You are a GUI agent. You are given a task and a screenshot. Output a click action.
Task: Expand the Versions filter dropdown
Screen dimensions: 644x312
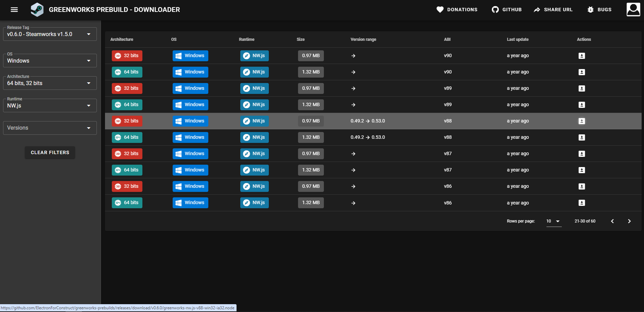tap(50, 128)
